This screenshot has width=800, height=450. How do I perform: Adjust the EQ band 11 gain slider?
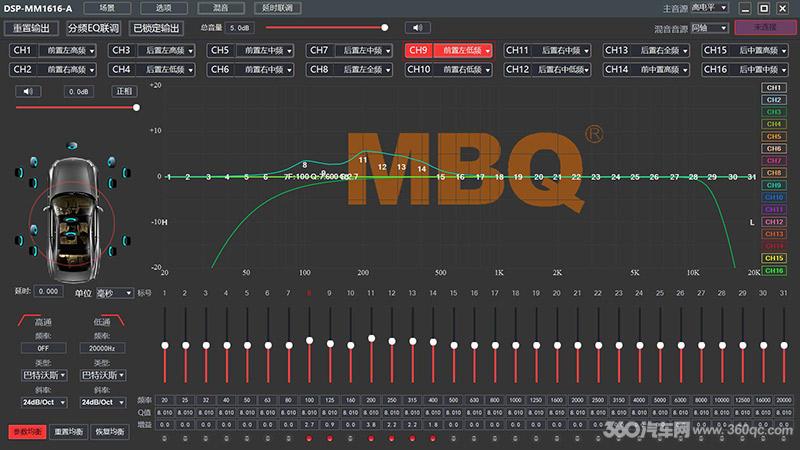[371, 345]
